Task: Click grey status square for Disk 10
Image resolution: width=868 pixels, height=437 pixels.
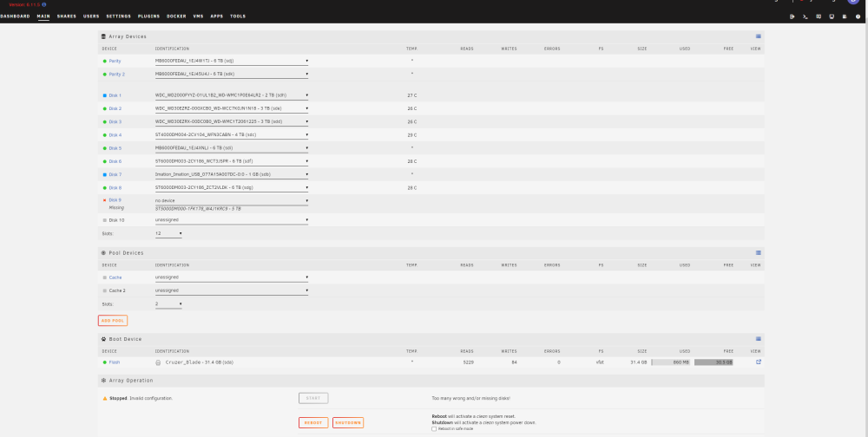Action: [x=105, y=220]
